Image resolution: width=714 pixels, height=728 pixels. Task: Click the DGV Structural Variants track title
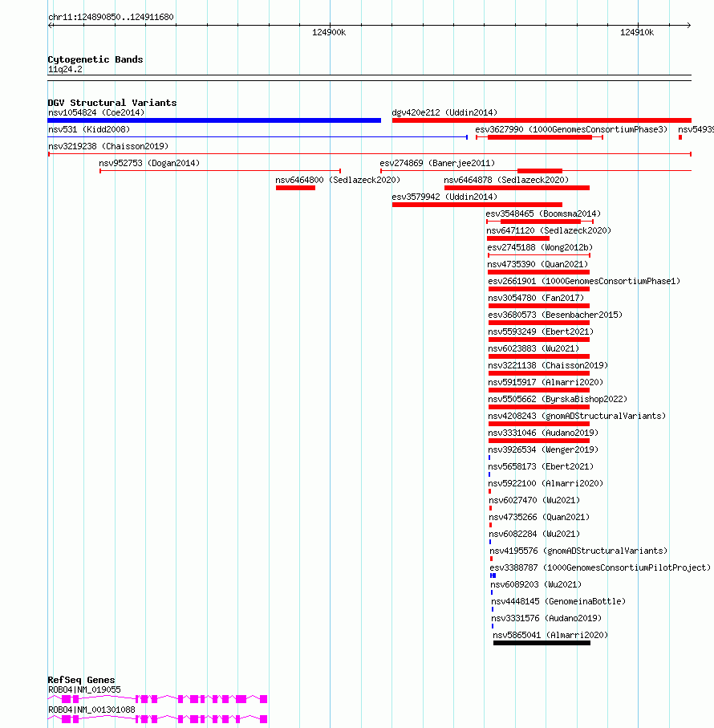(112, 103)
